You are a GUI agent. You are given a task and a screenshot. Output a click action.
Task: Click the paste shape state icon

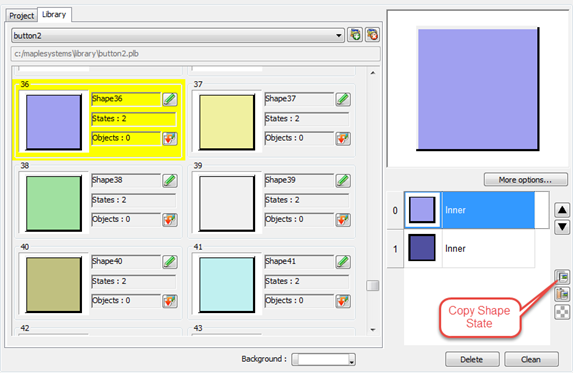click(562, 294)
